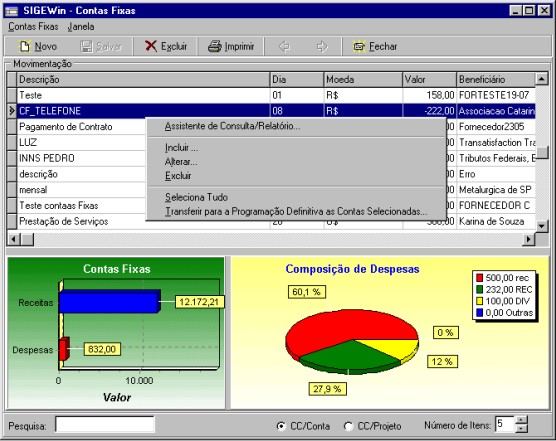Click the Imprimir printer button
Image resolution: width=556 pixels, height=441 pixels.
coord(231,46)
